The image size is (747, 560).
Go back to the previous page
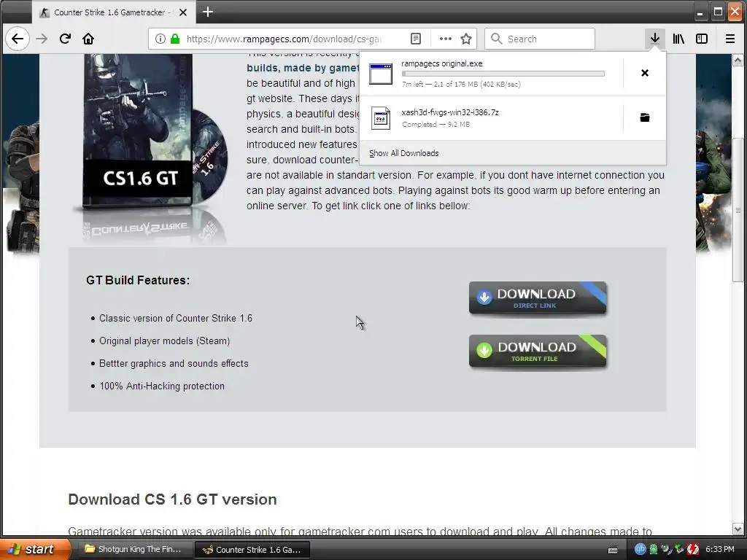(18, 39)
